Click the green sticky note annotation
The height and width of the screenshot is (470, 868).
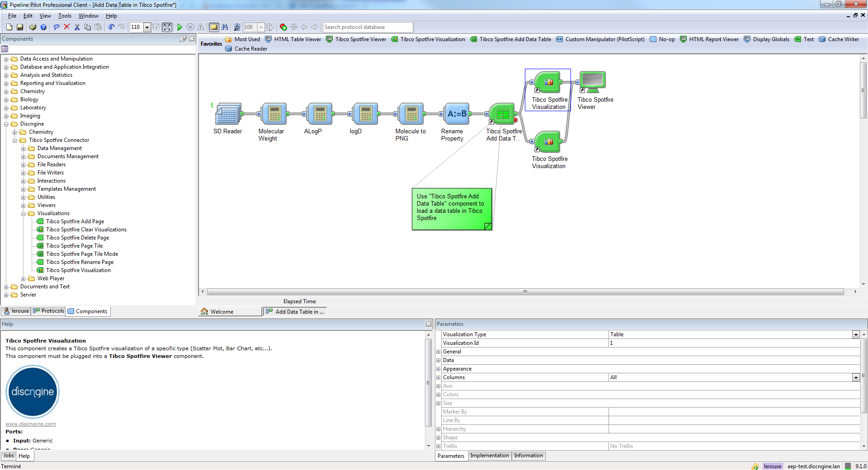452,209
